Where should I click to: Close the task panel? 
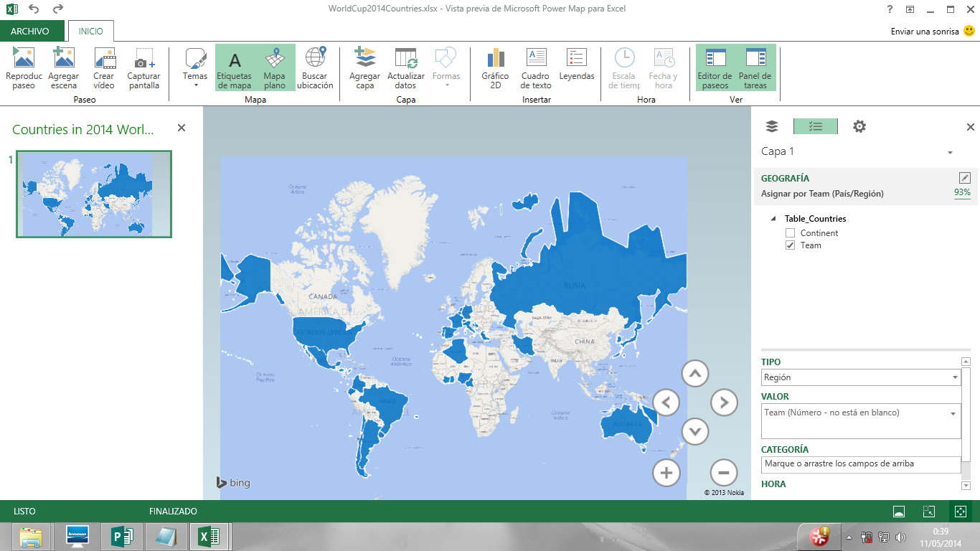click(x=971, y=127)
